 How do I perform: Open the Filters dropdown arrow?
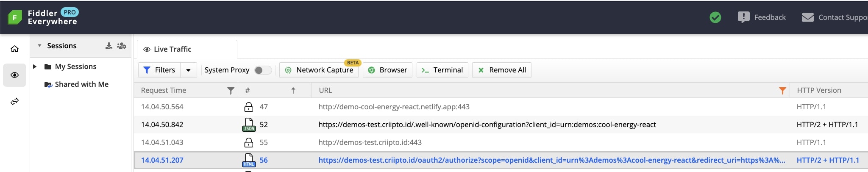(x=188, y=70)
